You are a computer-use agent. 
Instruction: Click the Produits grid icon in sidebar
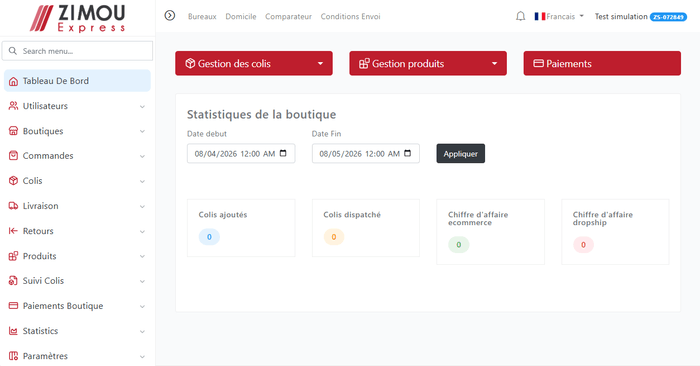13,256
